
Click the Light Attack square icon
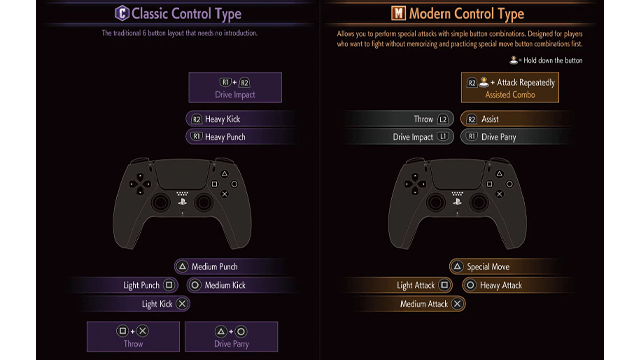coord(444,285)
